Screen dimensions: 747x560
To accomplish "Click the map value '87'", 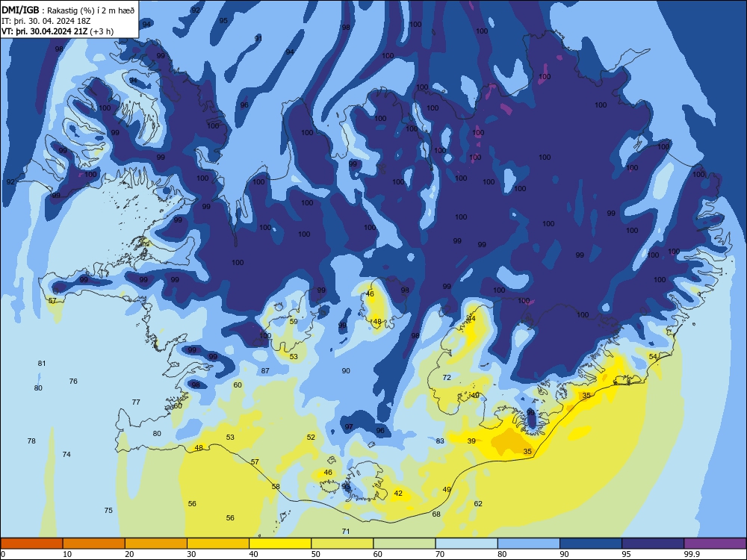I will point(265,370).
